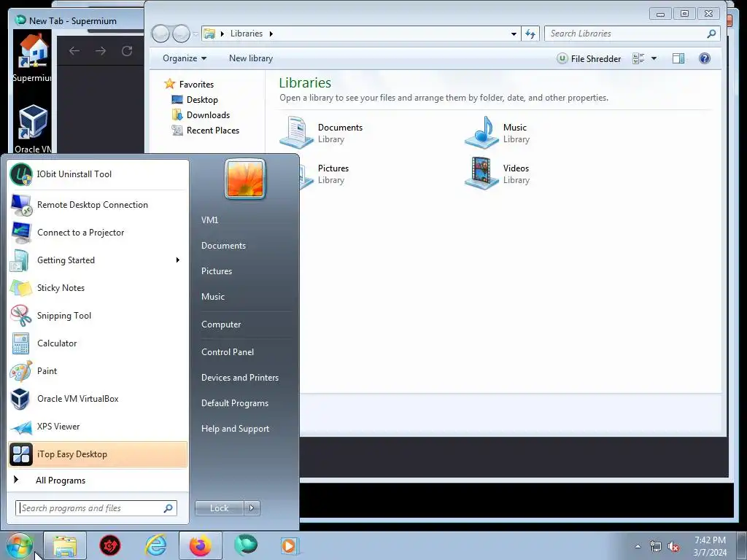Open Connect to a Projector

98,233
